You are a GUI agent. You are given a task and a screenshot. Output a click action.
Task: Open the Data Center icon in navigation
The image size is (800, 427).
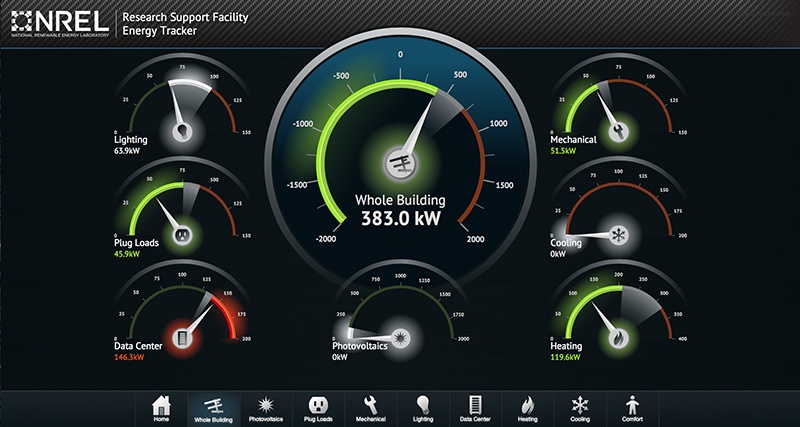(474, 408)
